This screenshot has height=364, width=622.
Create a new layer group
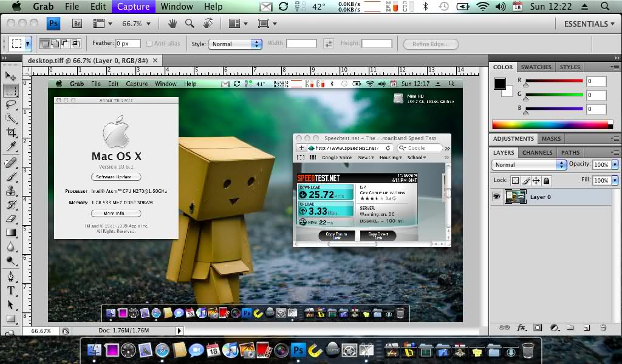tap(570, 328)
